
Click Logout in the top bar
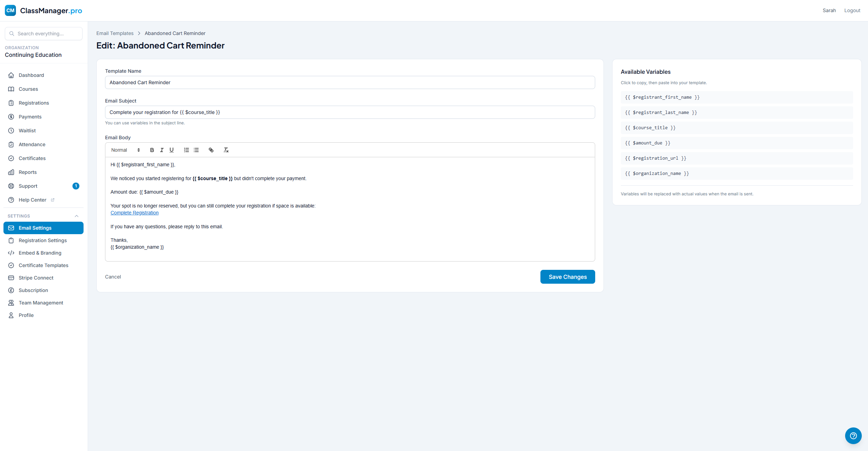pyautogui.click(x=852, y=10)
